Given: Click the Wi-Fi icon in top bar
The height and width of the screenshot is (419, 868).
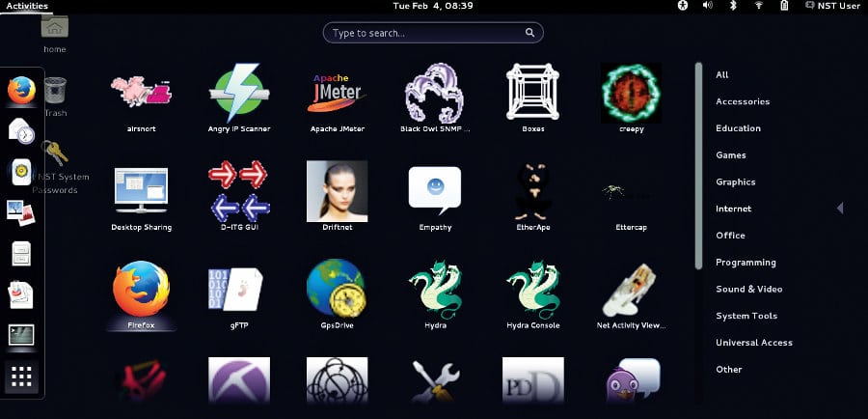Looking at the screenshot, I should click(x=758, y=6).
